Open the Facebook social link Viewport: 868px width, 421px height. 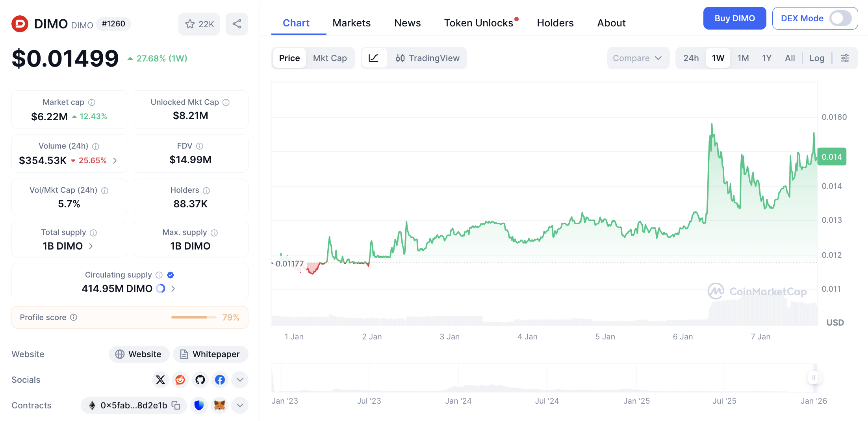click(220, 380)
